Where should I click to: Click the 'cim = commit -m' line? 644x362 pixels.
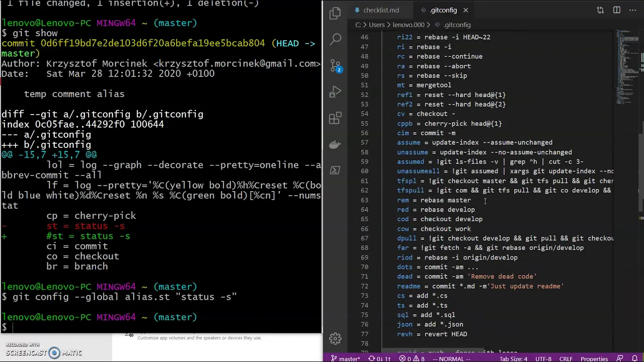tap(426, 133)
